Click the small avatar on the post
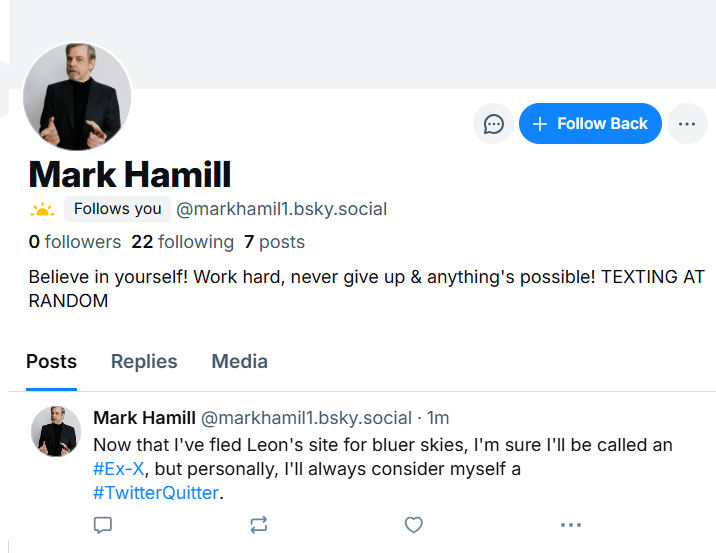 (x=56, y=432)
